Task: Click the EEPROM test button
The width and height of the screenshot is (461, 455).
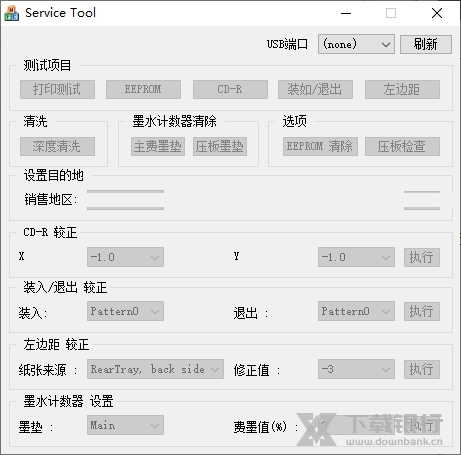Action: pos(143,89)
